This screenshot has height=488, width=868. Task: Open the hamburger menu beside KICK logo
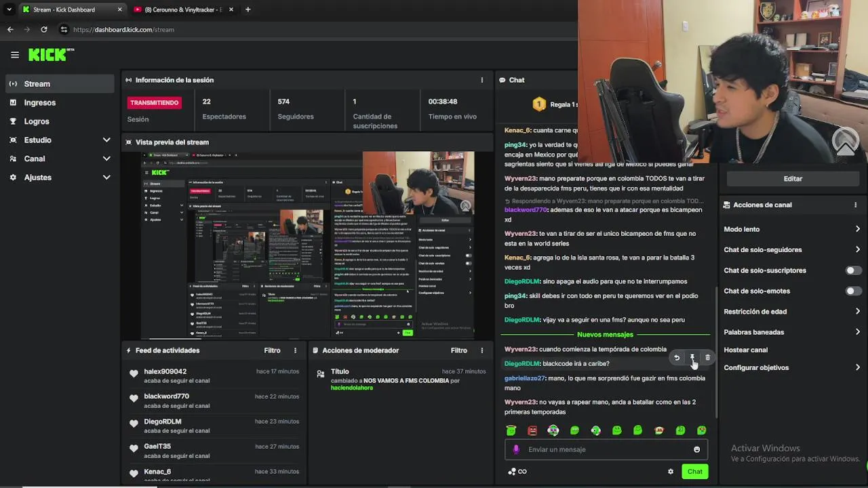click(15, 55)
